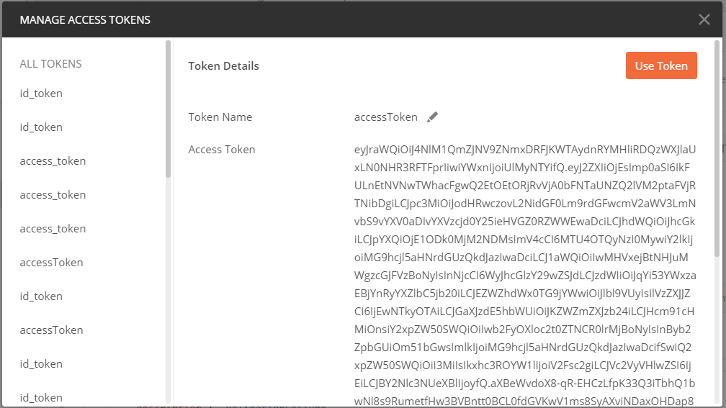Click the pencil icon to rename token

click(x=433, y=116)
